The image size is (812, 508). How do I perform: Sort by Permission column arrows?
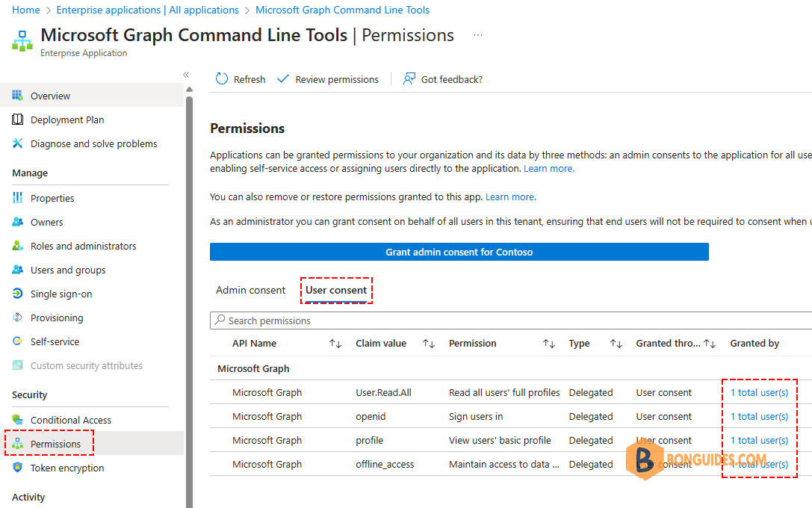click(549, 344)
